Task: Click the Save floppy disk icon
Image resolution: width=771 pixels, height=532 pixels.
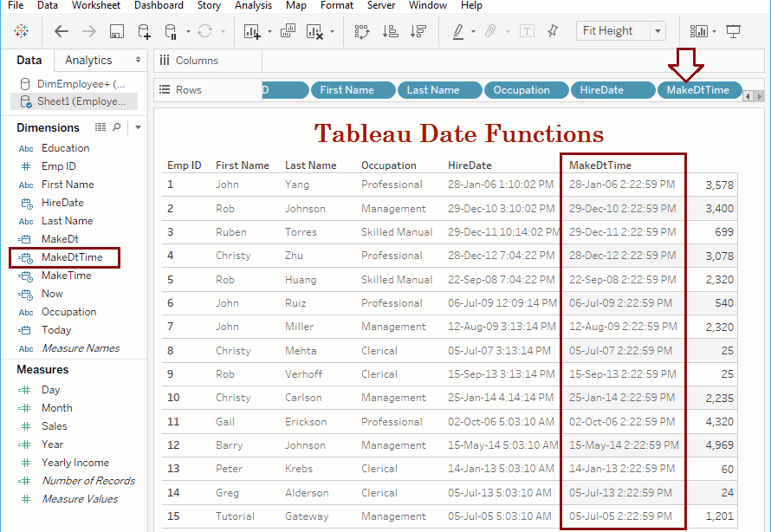Action: [x=117, y=31]
